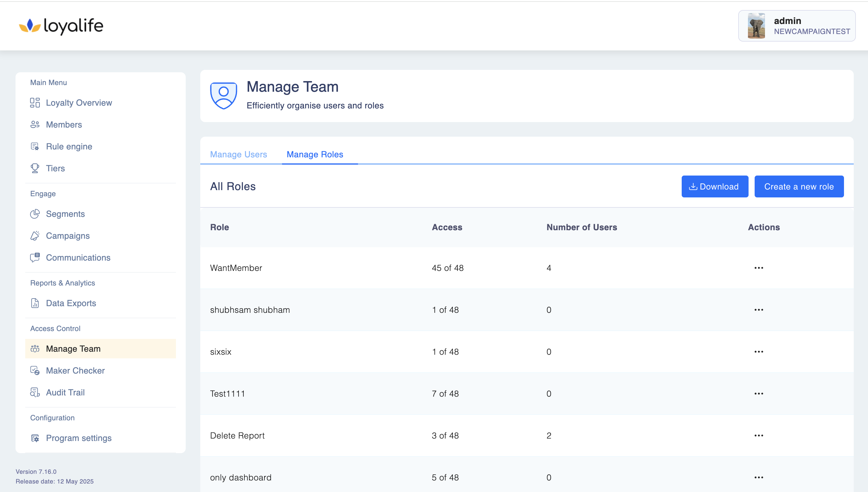Screen dimensions: 868x492
Task: Click the loyalife logo
Action: (61, 26)
